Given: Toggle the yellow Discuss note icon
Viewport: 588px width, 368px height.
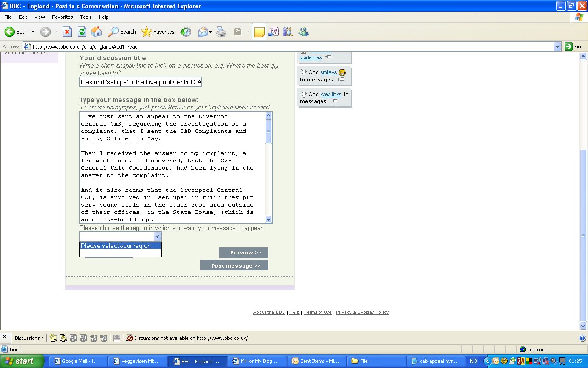Looking at the screenshot, I should coord(259,32).
